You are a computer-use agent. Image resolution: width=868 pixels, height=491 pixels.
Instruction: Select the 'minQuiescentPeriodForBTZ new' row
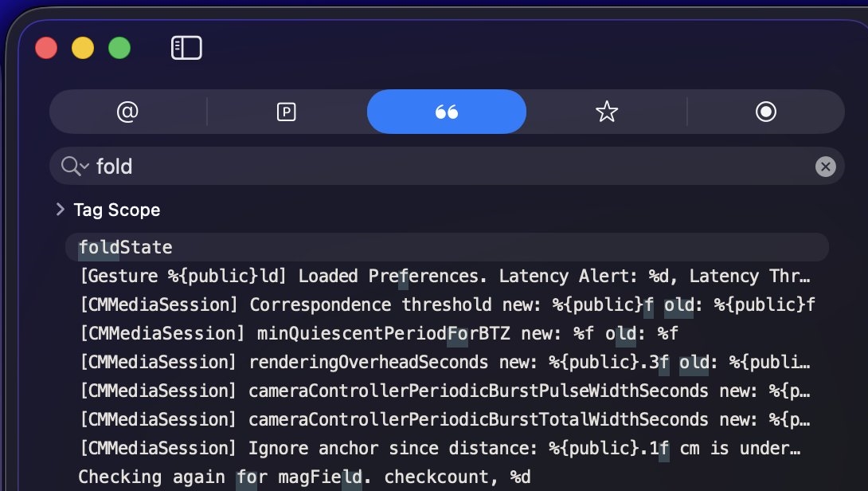[447, 334]
